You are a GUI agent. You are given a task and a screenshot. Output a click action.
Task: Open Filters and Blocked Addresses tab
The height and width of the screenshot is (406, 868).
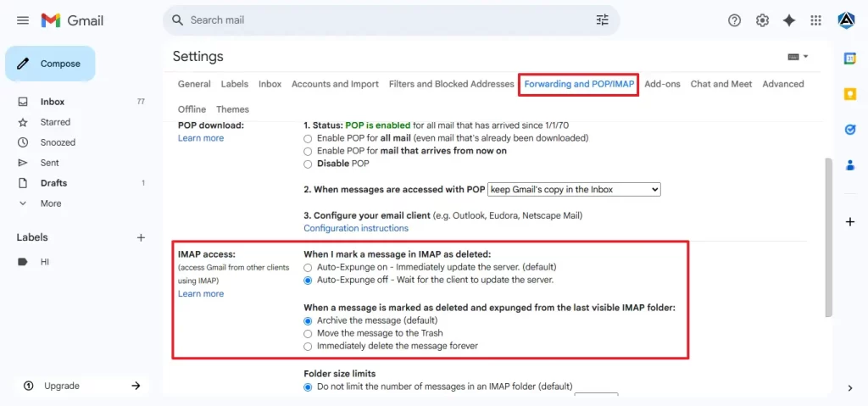pyautogui.click(x=452, y=84)
